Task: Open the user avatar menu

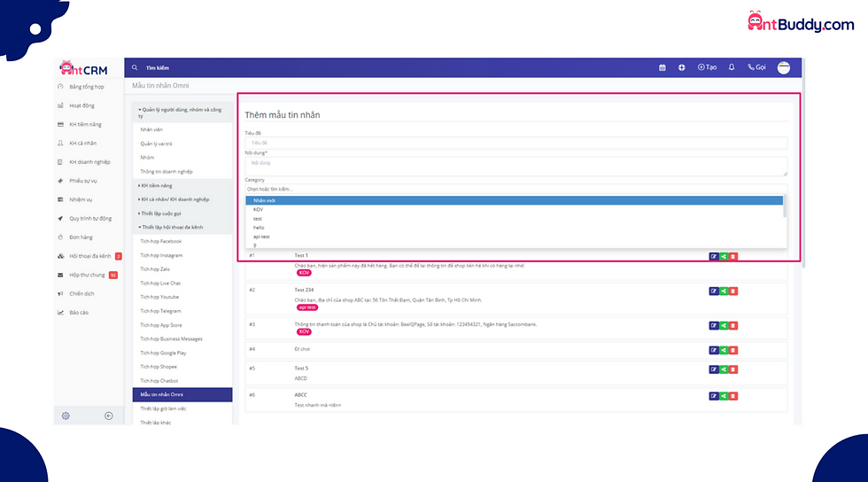Action: pyautogui.click(x=783, y=67)
